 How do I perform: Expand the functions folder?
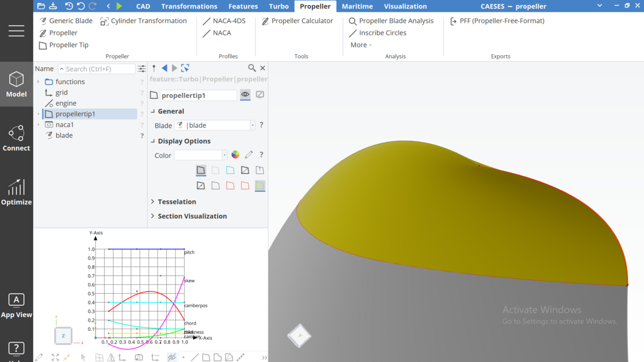click(x=38, y=82)
